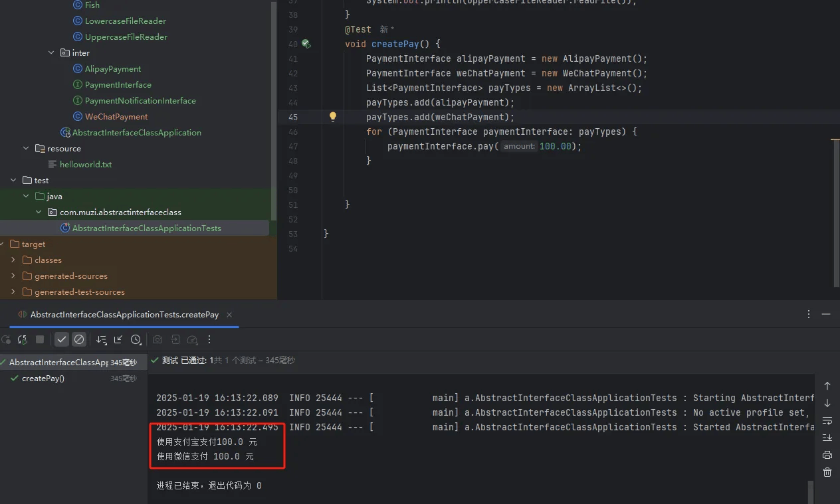840x504 pixels.
Task: Click the camera icon in the test toolbar
Action: pos(157,339)
